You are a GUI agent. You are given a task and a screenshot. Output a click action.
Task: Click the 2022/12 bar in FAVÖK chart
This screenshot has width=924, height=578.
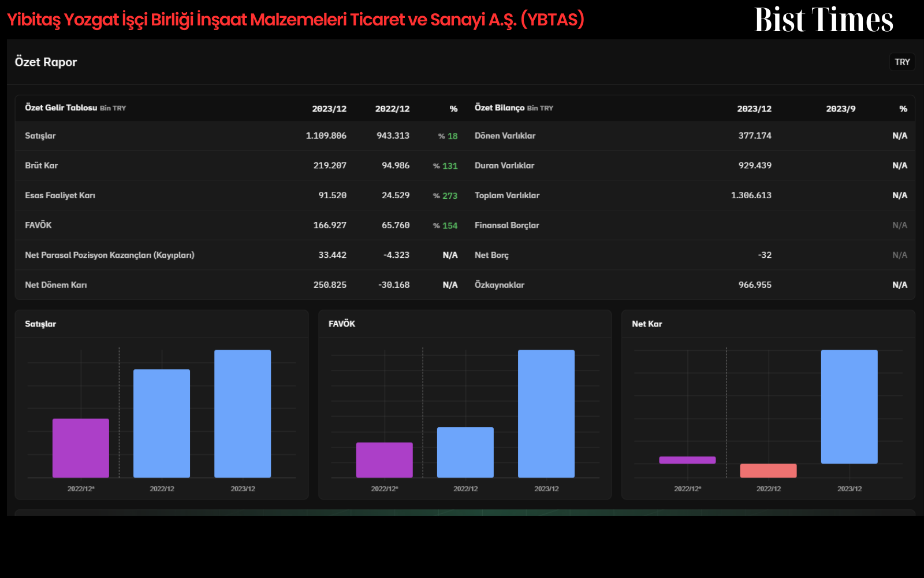pos(465,453)
